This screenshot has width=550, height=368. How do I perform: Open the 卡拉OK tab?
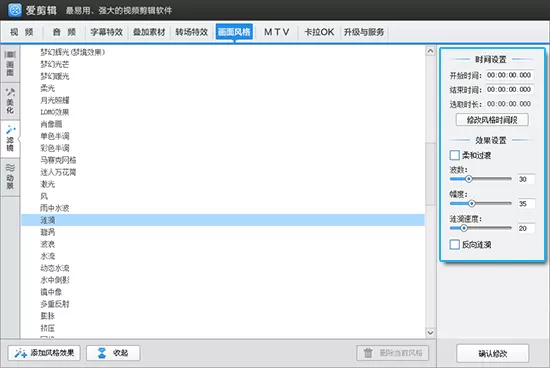[x=319, y=32]
